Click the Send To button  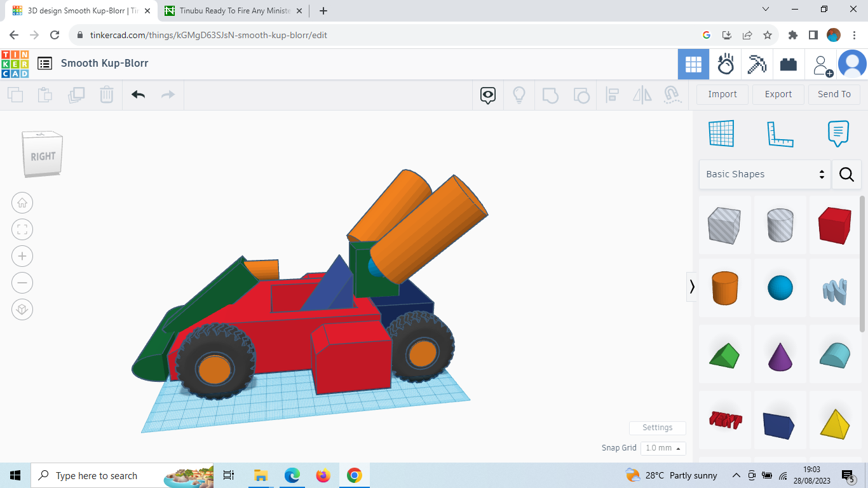pyautogui.click(x=834, y=94)
